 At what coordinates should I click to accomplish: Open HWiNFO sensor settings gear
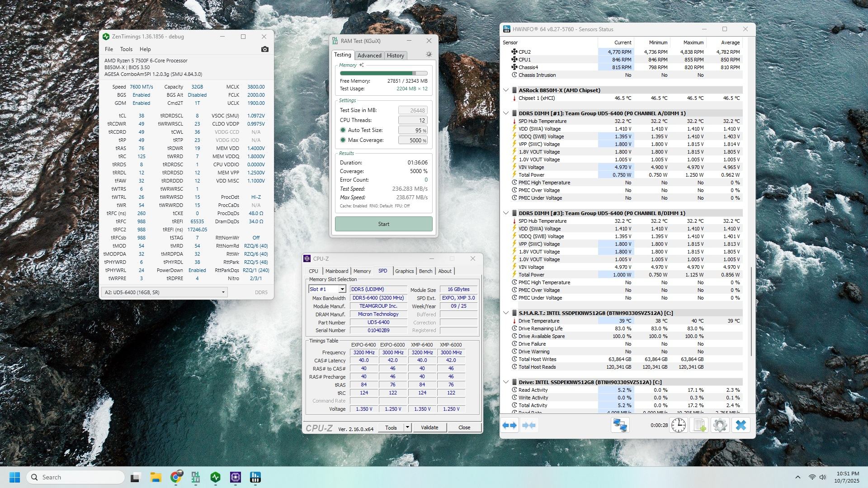pyautogui.click(x=720, y=425)
